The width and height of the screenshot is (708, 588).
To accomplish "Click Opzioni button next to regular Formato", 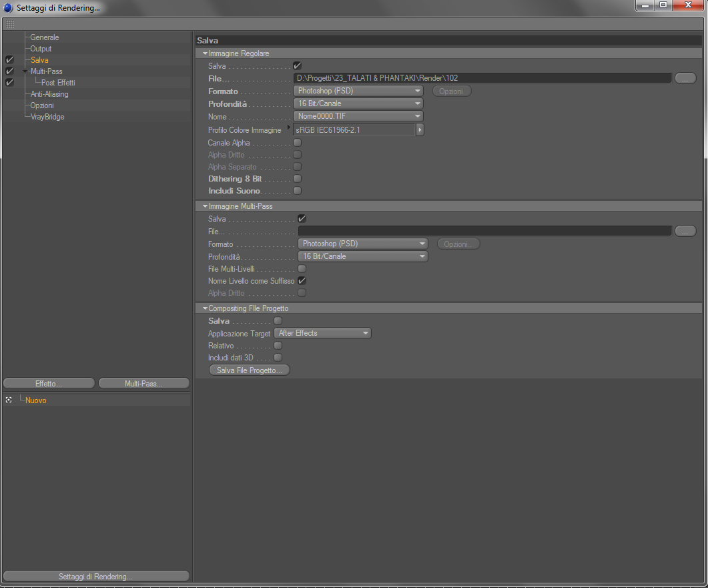I will [452, 91].
